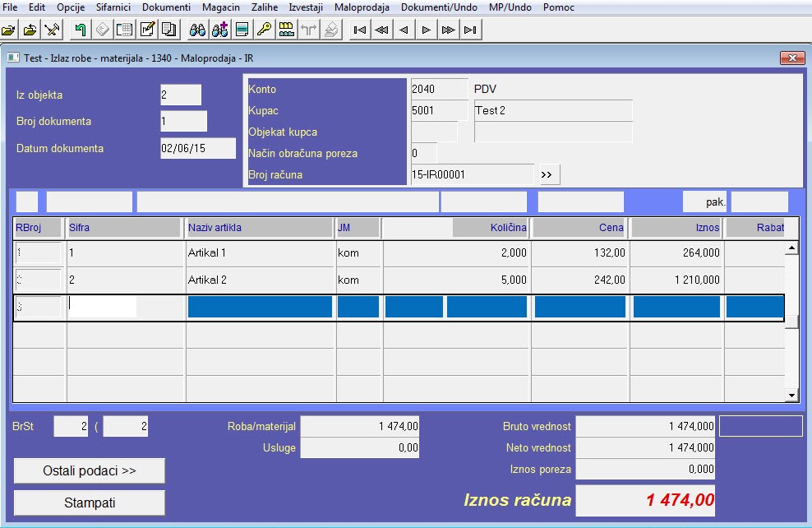Click the green return arrow icon

81,30
